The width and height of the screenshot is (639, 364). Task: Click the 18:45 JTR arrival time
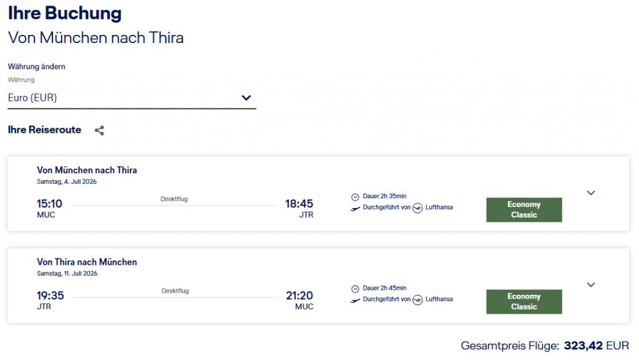point(299,204)
